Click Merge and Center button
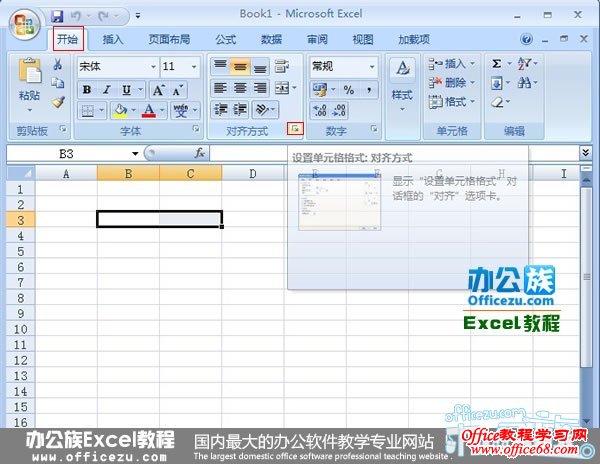The width and height of the screenshot is (600, 464). (x=282, y=88)
